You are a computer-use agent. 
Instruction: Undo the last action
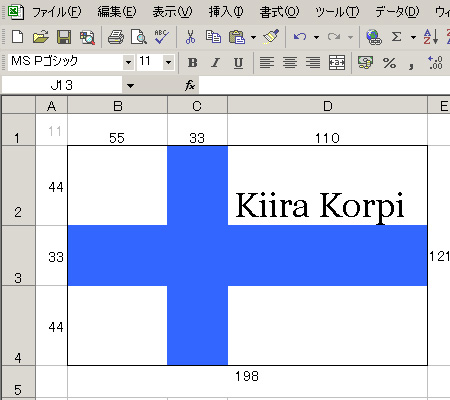[x=300, y=37]
